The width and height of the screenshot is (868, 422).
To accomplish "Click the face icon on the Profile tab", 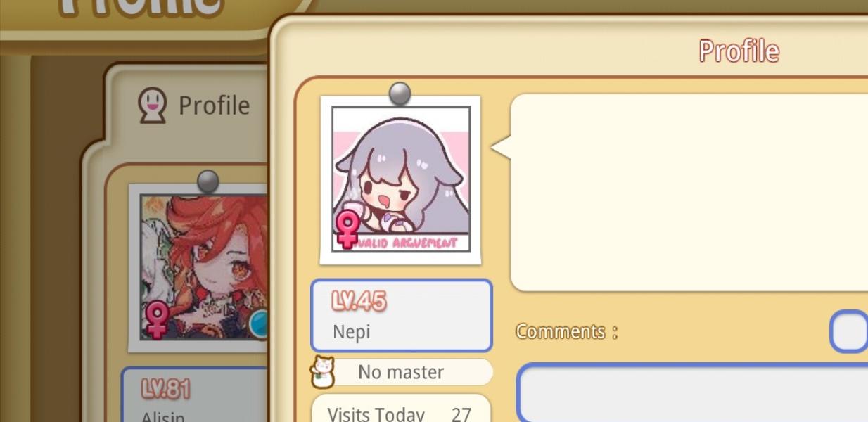I will [x=152, y=105].
